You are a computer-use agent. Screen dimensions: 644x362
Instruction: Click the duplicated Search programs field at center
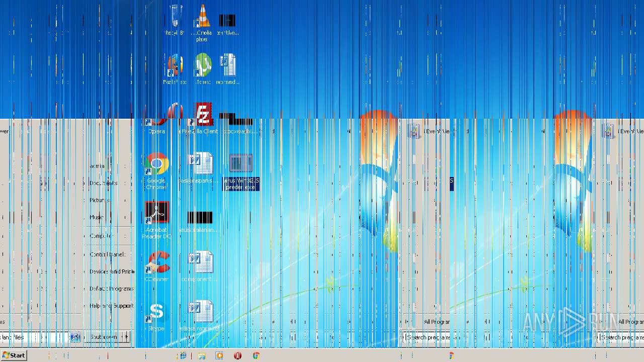point(428,337)
